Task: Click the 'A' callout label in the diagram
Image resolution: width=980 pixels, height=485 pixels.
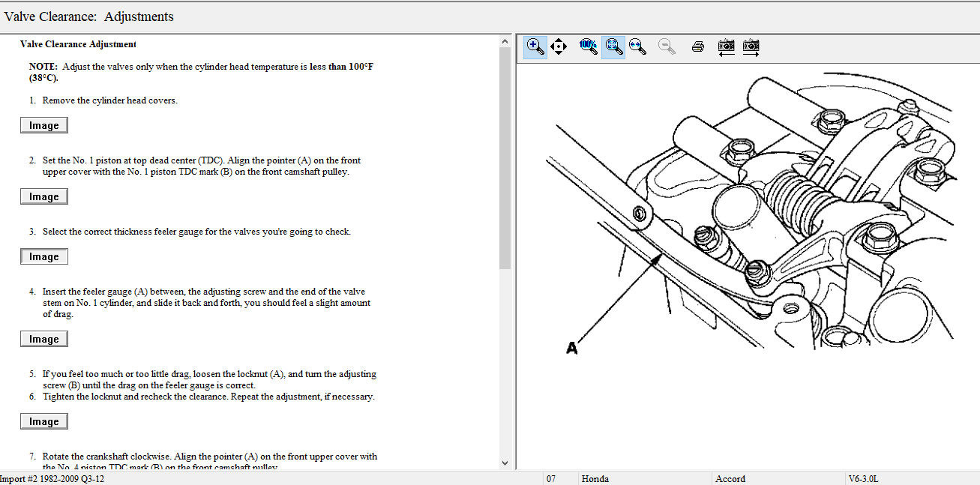Action: (572, 348)
